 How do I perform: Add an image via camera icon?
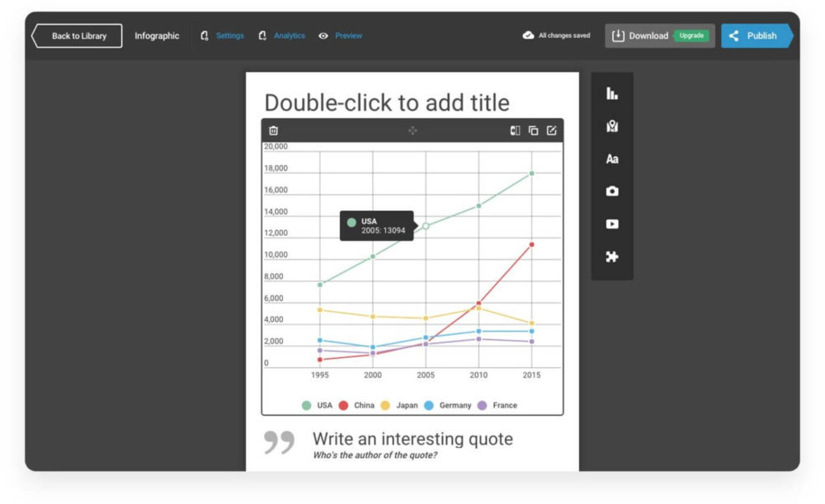612,191
